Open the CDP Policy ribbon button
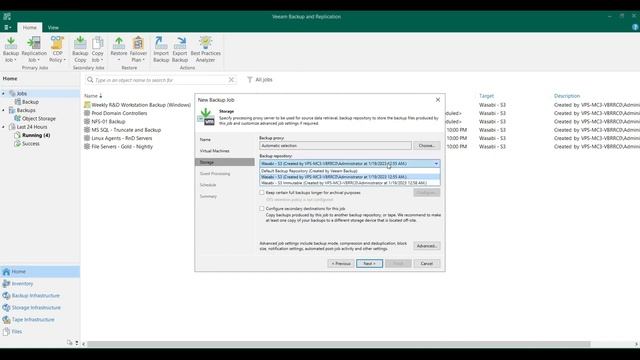The width and height of the screenshot is (640, 360). 57,49
